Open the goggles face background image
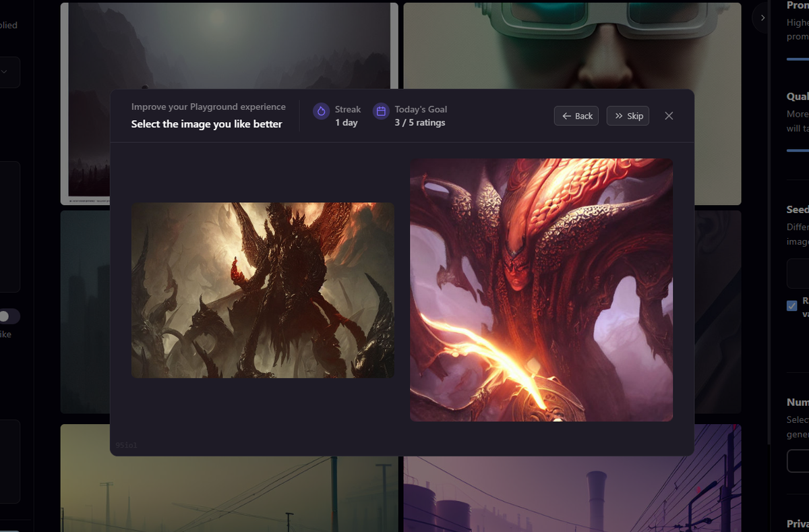This screenshot has height=532, width=809. click(x=572, y=46)
